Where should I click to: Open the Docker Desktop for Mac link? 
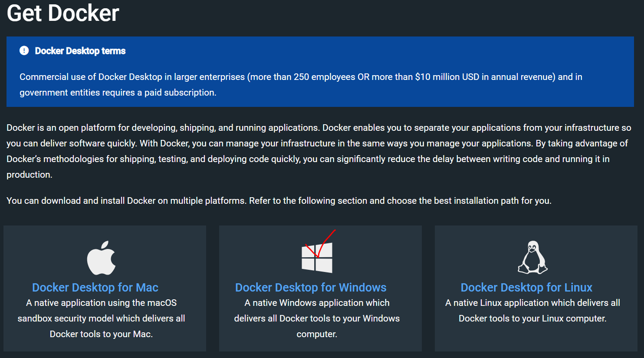click(x=95, y=288)
